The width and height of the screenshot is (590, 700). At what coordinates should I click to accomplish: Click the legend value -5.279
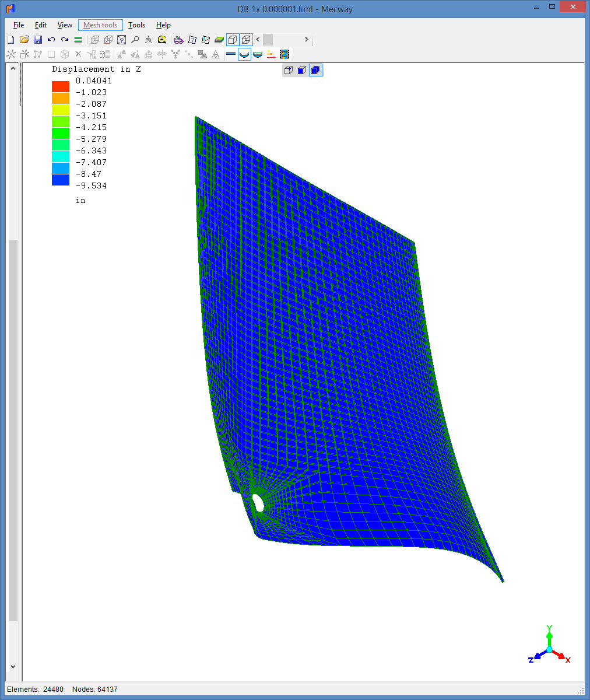(x=91, y=139)
